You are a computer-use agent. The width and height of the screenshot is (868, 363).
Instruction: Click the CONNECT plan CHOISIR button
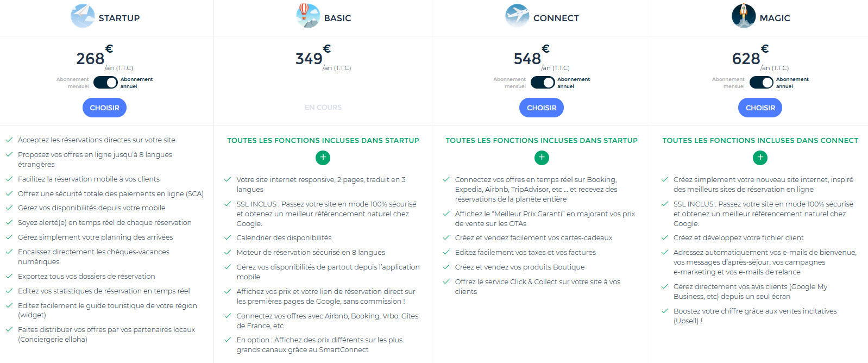tap(542, 108)
